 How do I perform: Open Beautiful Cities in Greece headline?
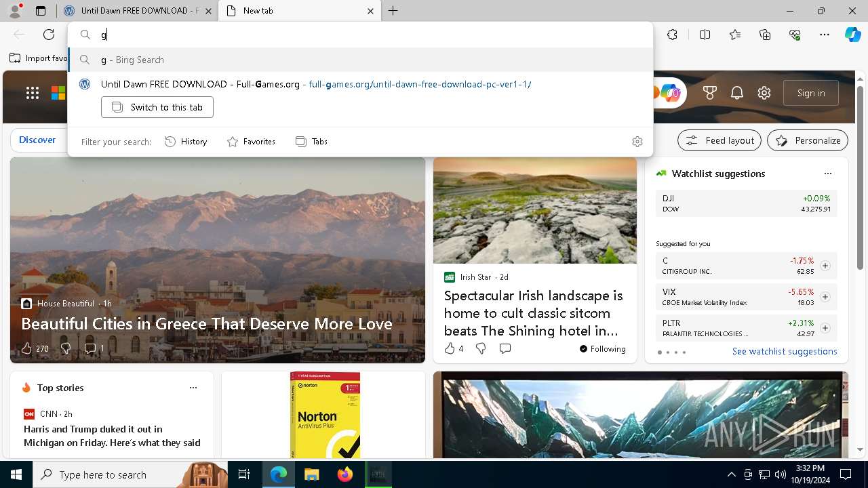click(x=207, y=323)
